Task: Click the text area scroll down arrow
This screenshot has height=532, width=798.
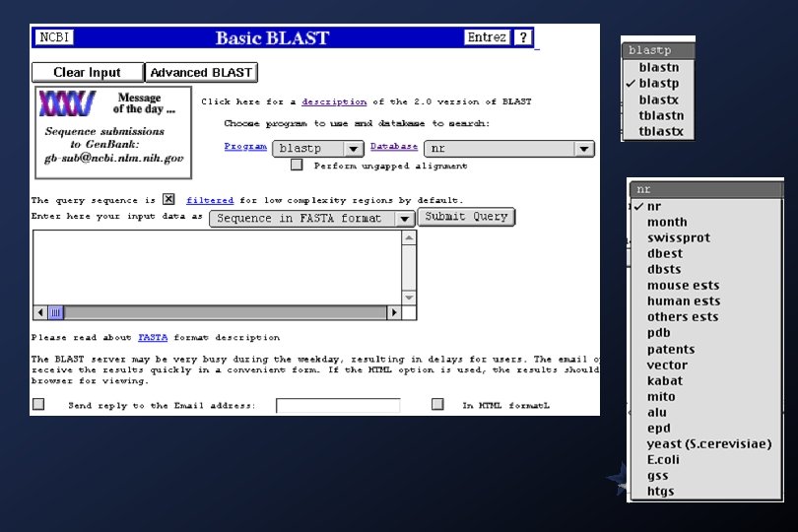Action: (409, 297)
